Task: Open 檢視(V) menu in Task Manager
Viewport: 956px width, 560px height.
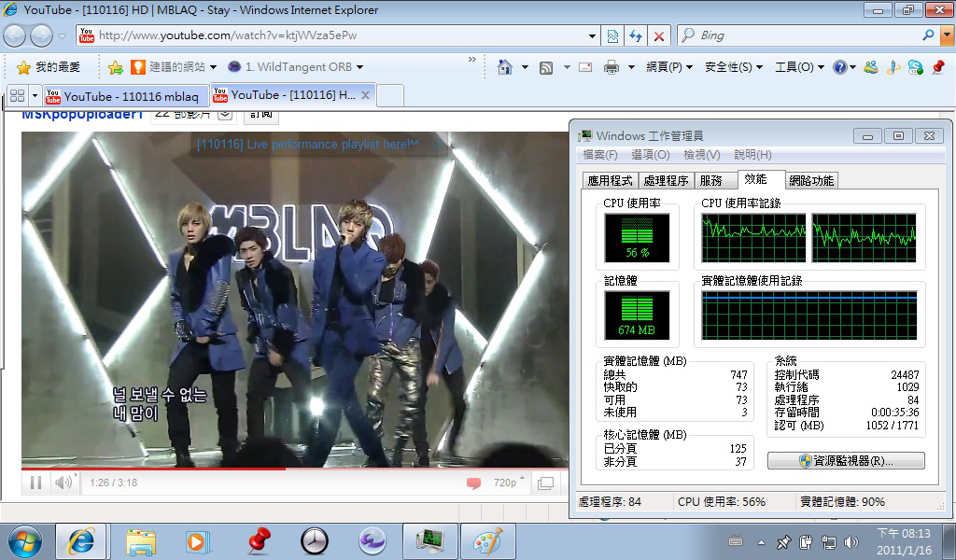Action: [x=702, y=155]
